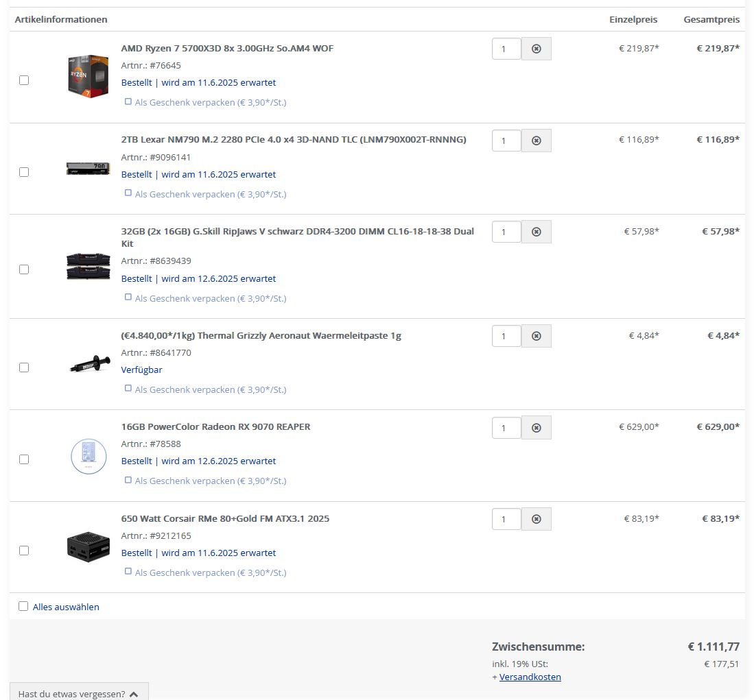Click the Verfügbar availability status

141,370
